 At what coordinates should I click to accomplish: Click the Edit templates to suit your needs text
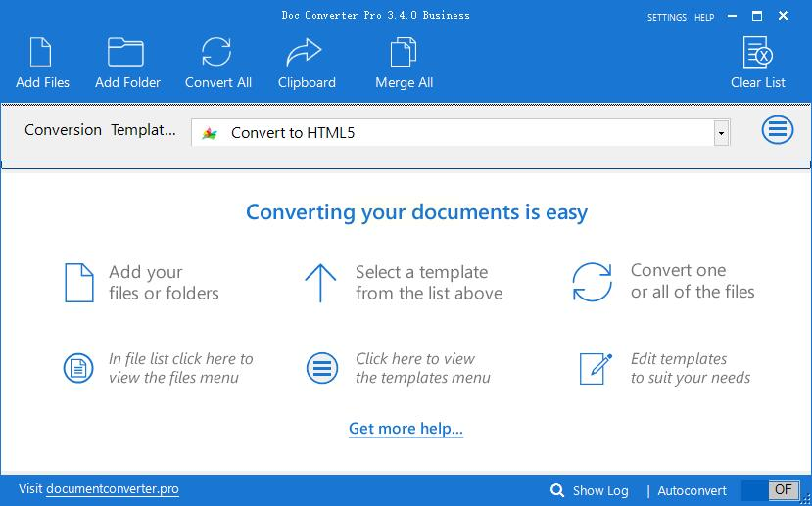691,368
